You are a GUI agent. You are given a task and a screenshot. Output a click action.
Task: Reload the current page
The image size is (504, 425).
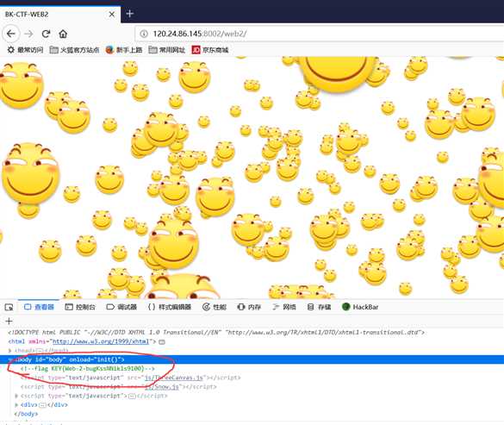pos(46,34)
